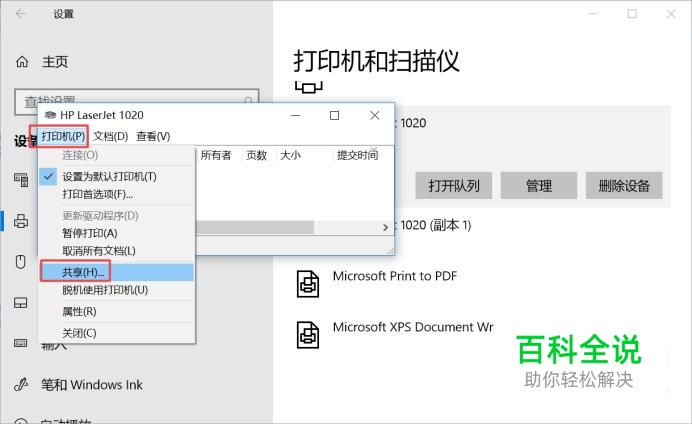Open 笔和 Windows Ink settings page
This screenshot has width=692, height=424.
(92, 385)
